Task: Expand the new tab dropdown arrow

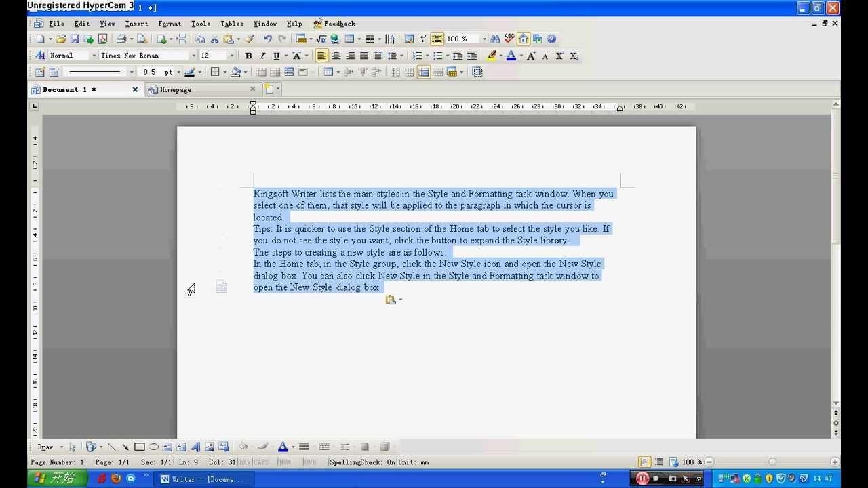Action: click(278, 89)
